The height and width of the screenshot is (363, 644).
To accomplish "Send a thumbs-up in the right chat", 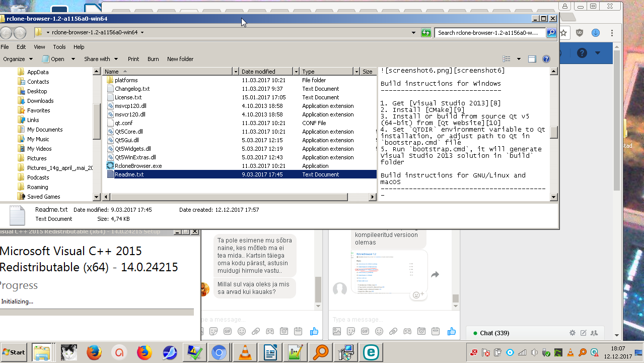I will 451,331.
